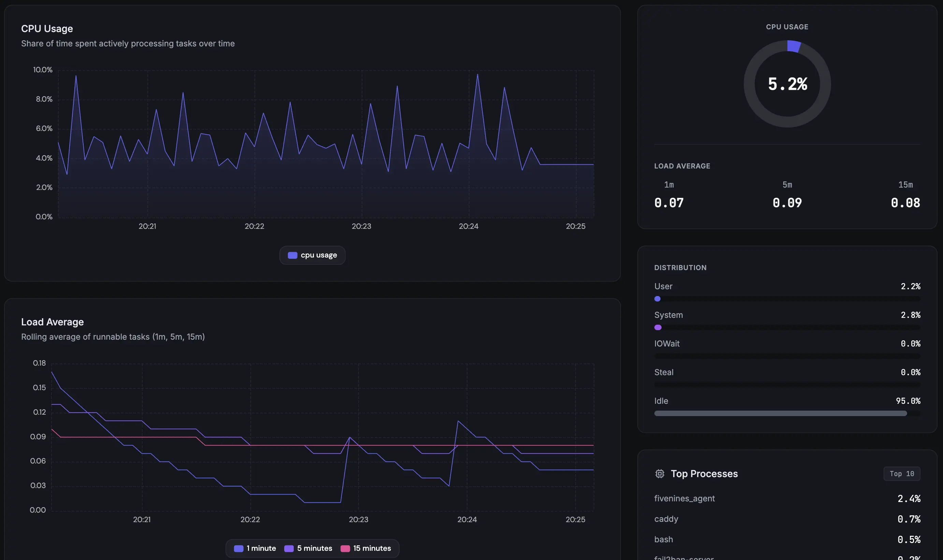Click the fivenines_agent process entry
943x560 pixels.
tap(684, 498)
